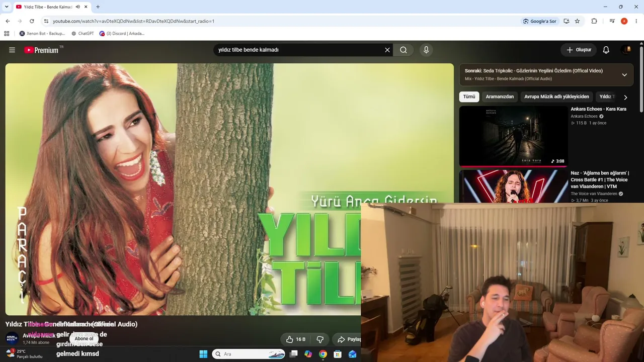
Task: Share the video via Paylaş
Action: coord(348,339)
